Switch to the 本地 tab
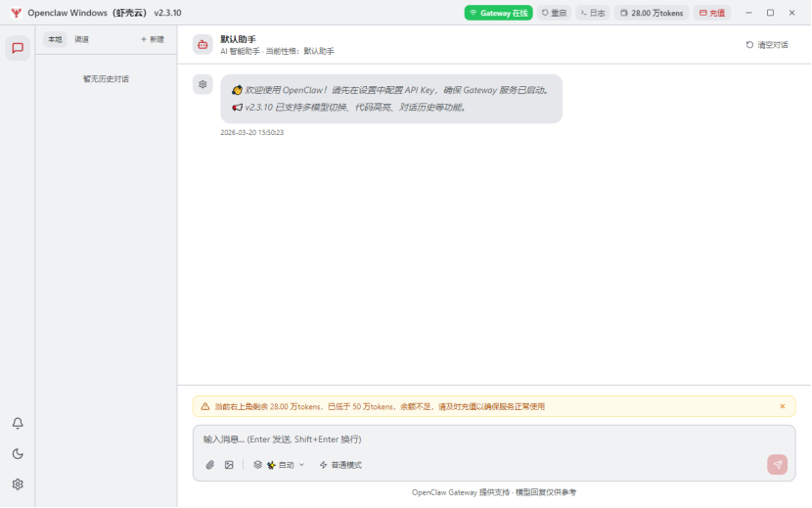Viewport: 812px width, 508px height. pos(55,39)
